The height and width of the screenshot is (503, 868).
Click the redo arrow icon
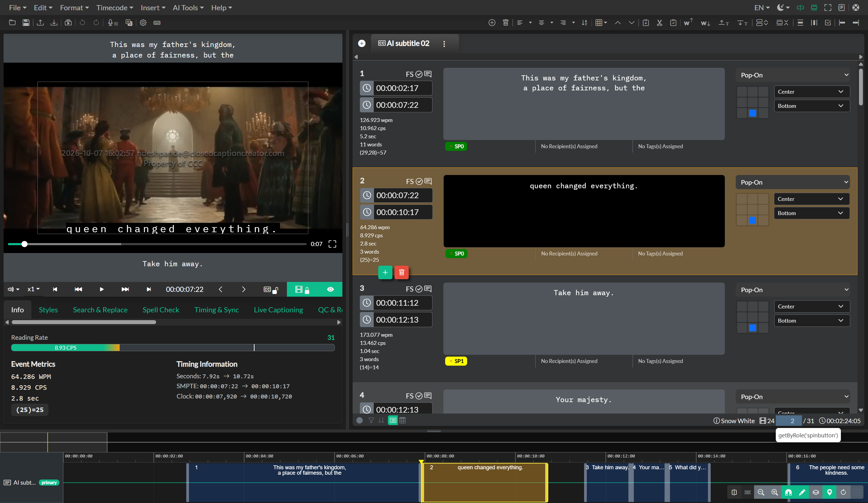point(96,23)
